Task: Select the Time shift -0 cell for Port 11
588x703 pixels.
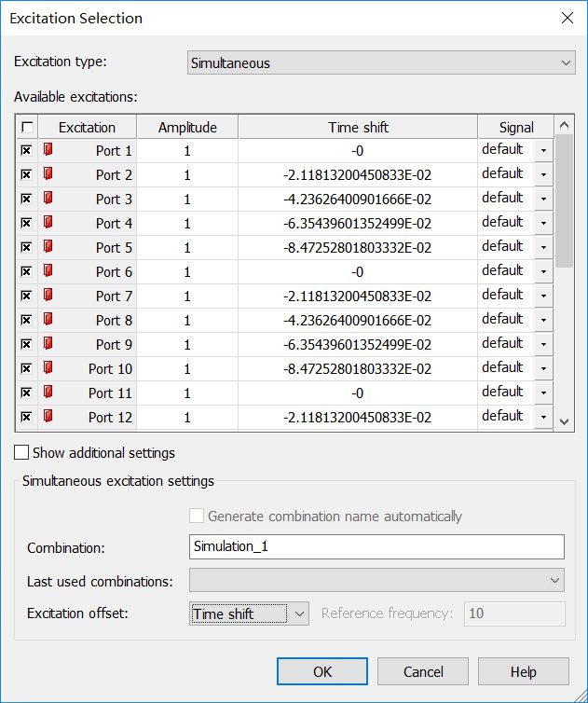Action: point(358,393)
